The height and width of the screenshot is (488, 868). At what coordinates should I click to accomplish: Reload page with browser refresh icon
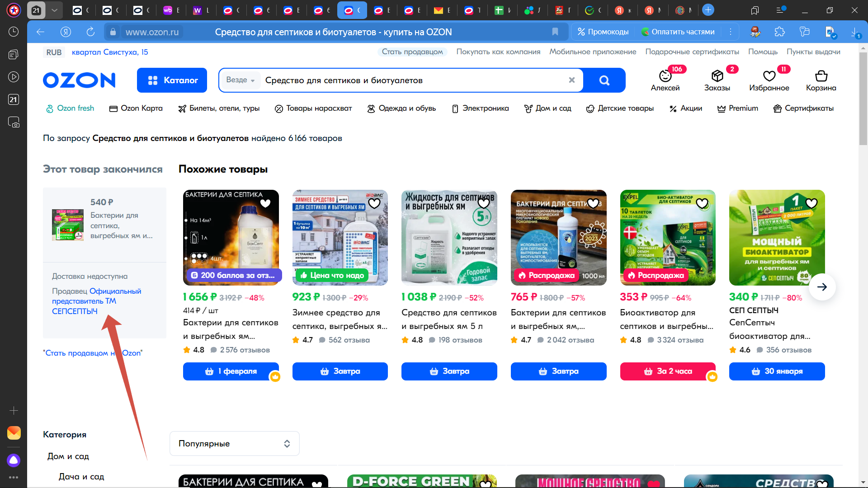click(90, 32)
